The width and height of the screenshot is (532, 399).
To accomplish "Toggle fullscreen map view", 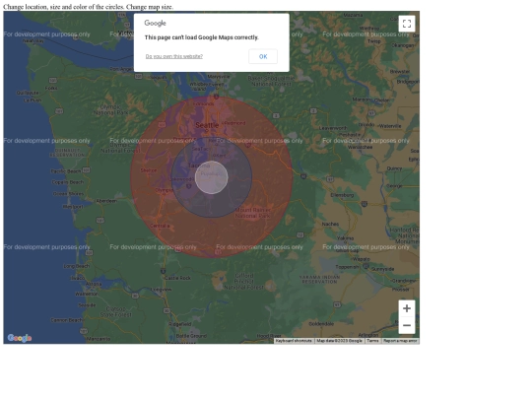I will pyautogui.click(x=407, y=24).
